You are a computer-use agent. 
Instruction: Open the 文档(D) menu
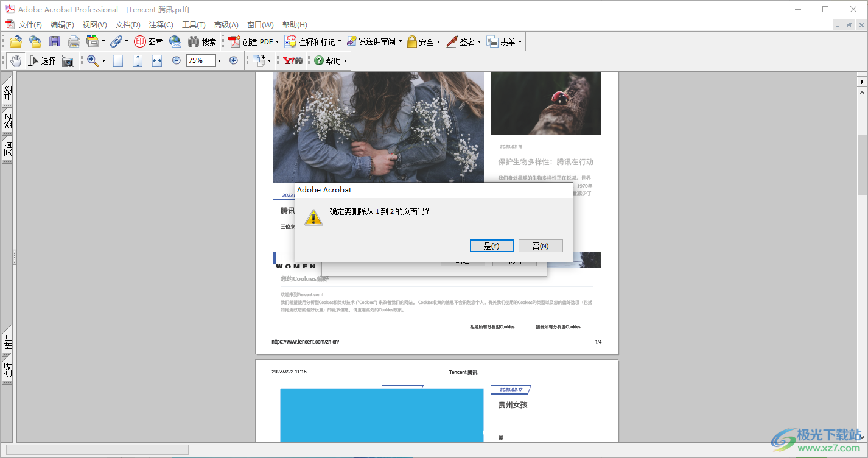128,24
